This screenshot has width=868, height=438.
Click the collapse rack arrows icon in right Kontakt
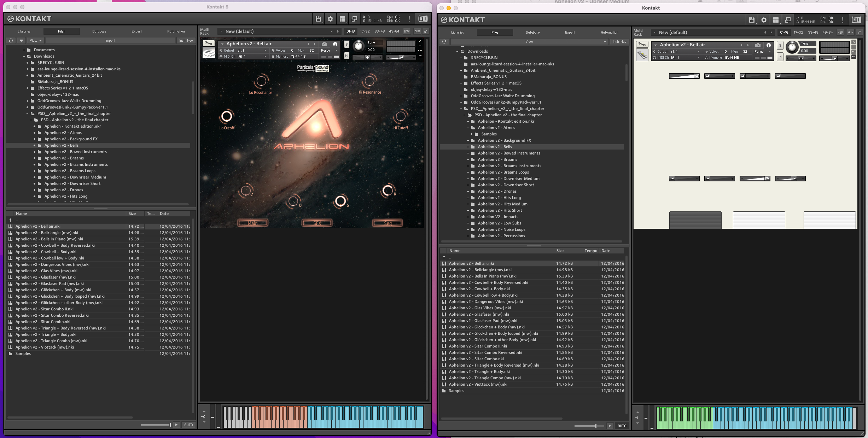[x=859, y=32]
